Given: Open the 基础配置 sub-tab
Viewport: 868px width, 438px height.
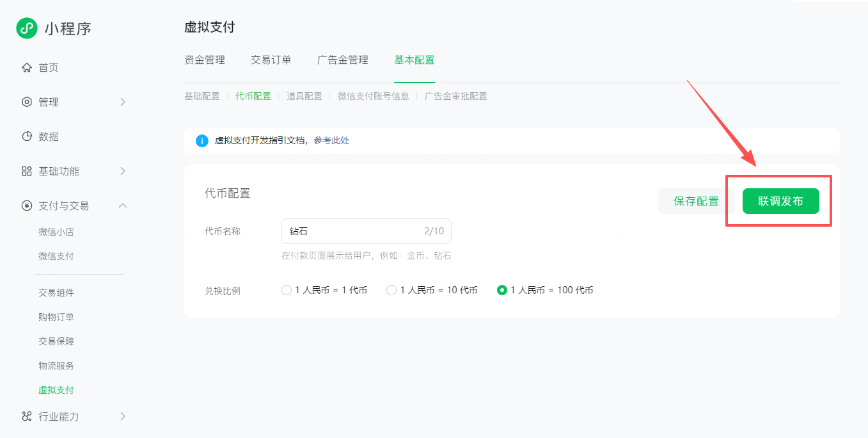Looking at the screenshot, I should pos(202,97).
